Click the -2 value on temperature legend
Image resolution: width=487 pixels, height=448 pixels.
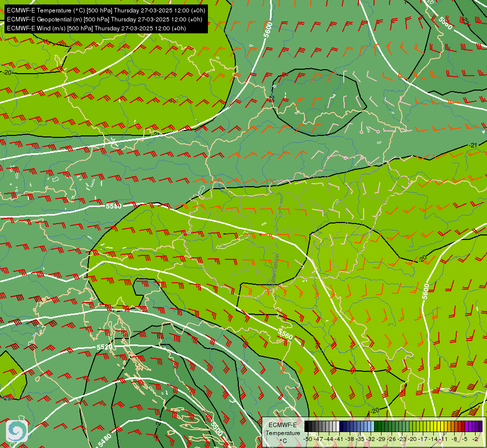tap(475, 439)
